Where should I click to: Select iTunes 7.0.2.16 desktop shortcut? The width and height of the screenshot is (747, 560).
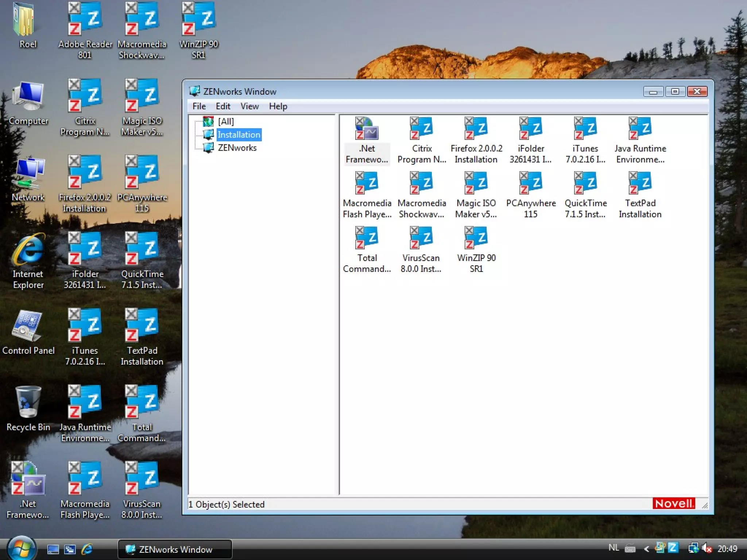[85, 337]
